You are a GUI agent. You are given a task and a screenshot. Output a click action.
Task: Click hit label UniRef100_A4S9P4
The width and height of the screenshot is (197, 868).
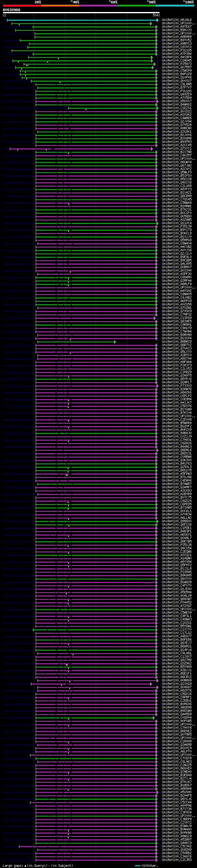(x=176, y=57)
